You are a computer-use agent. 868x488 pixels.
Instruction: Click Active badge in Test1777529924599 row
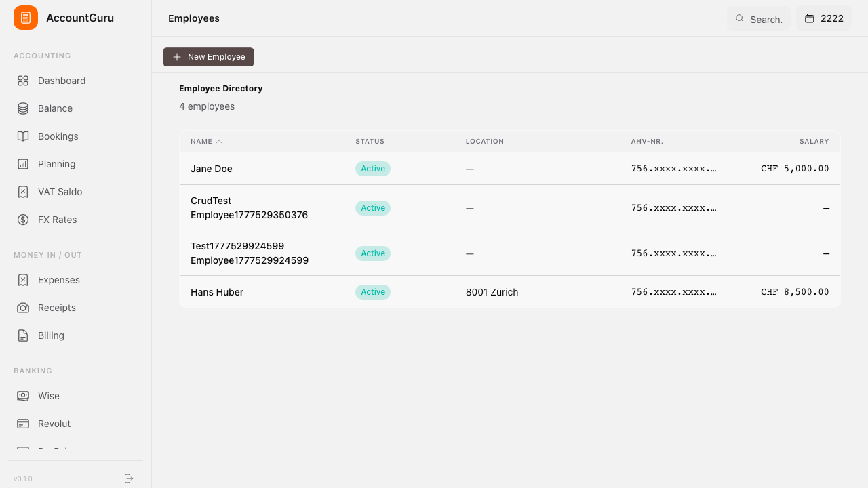373,253
